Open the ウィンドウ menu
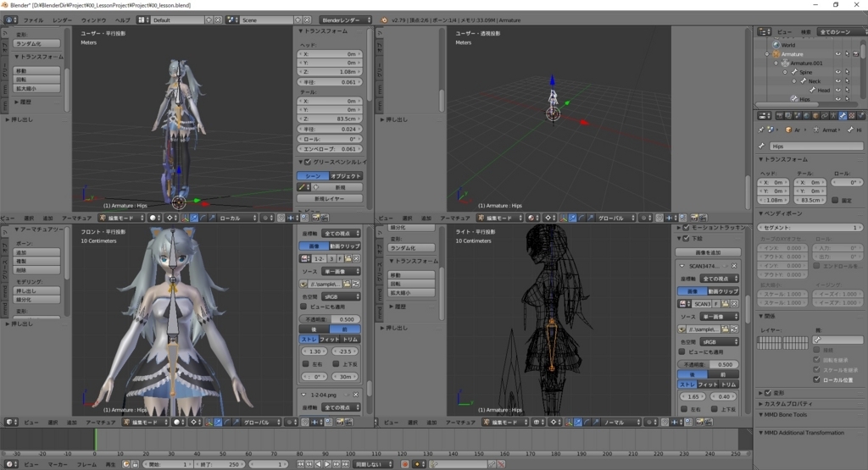 point(93,20)
